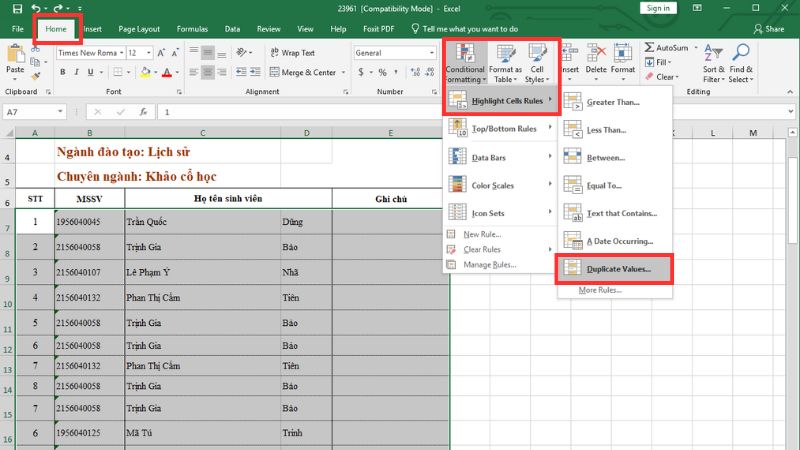Click the Paste clipboard icon
The image size is (800, 450).
15,55
